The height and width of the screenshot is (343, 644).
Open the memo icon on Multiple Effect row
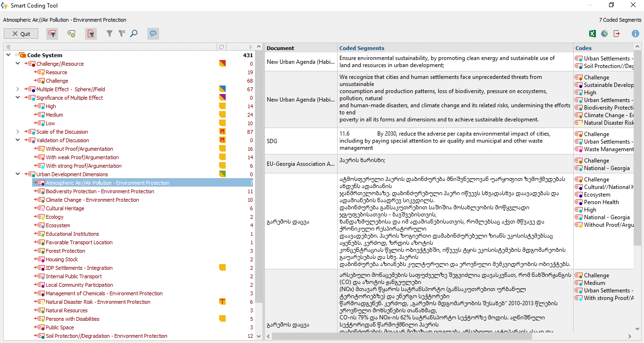click(x=222, y=89)
